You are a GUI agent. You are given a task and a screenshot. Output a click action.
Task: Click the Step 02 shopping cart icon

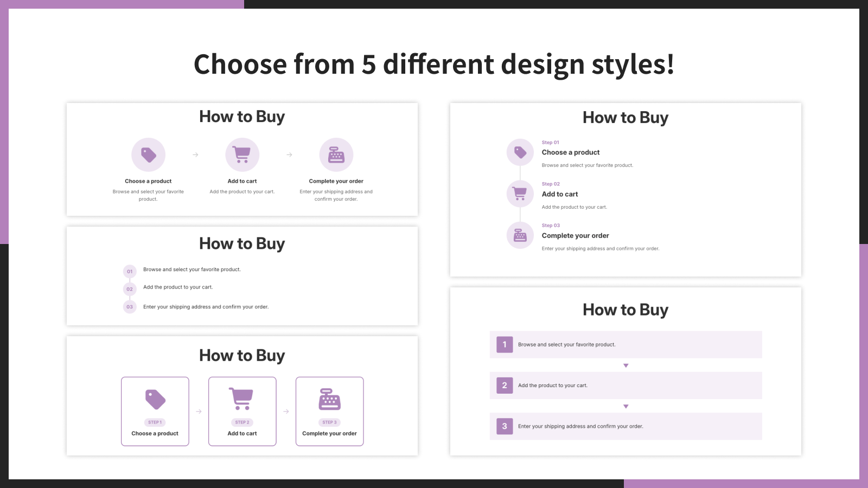[520, 194]
